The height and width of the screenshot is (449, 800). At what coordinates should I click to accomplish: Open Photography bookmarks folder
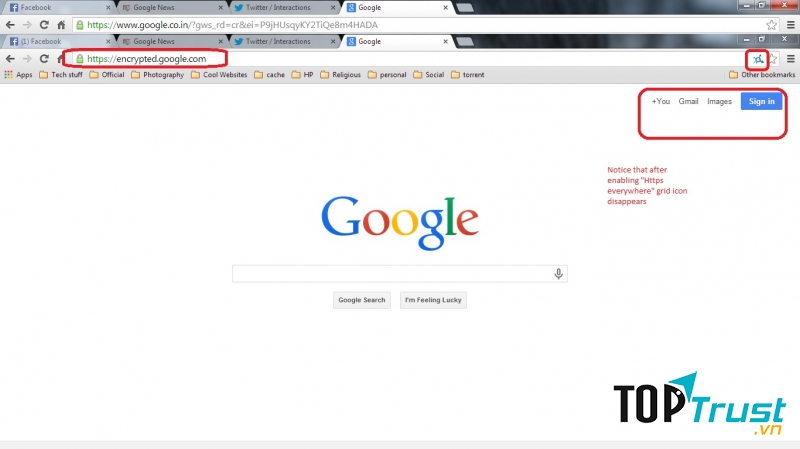coord(158,74)
